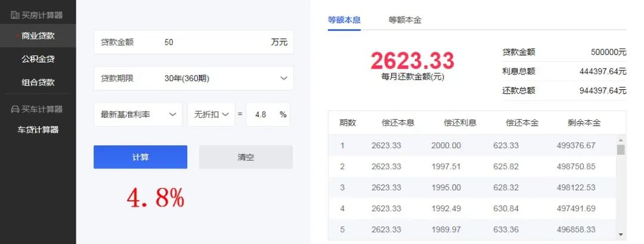Viewport: 644px width, 244px height.
Task: Click the 买房计算器 building icon
Action: [15, 15]
